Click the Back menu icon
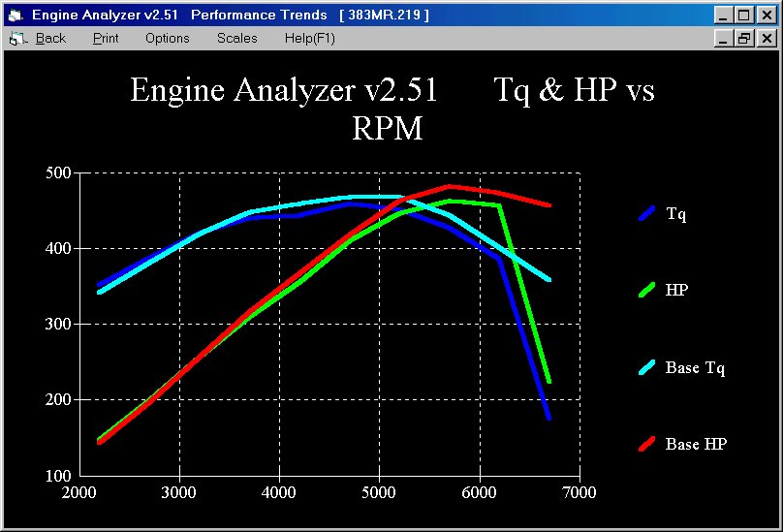This screenshot has height=532, width=783. pyautogui.click(x=18, y=39)
